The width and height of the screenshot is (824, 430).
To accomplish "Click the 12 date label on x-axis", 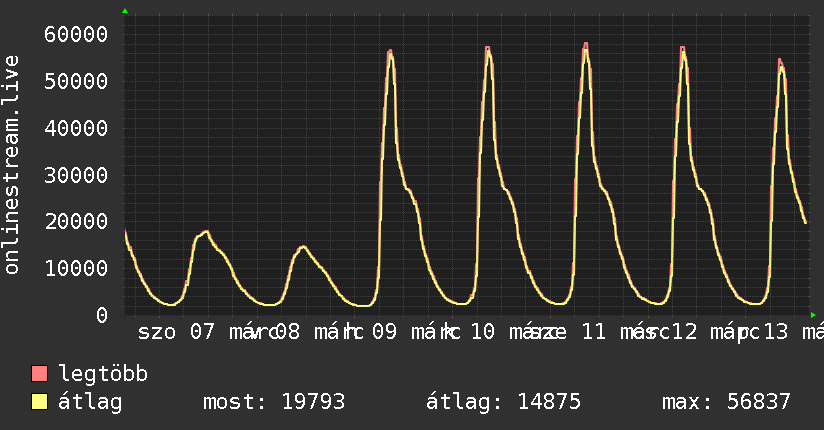I will pyautogui.click(x=685, y=332).
